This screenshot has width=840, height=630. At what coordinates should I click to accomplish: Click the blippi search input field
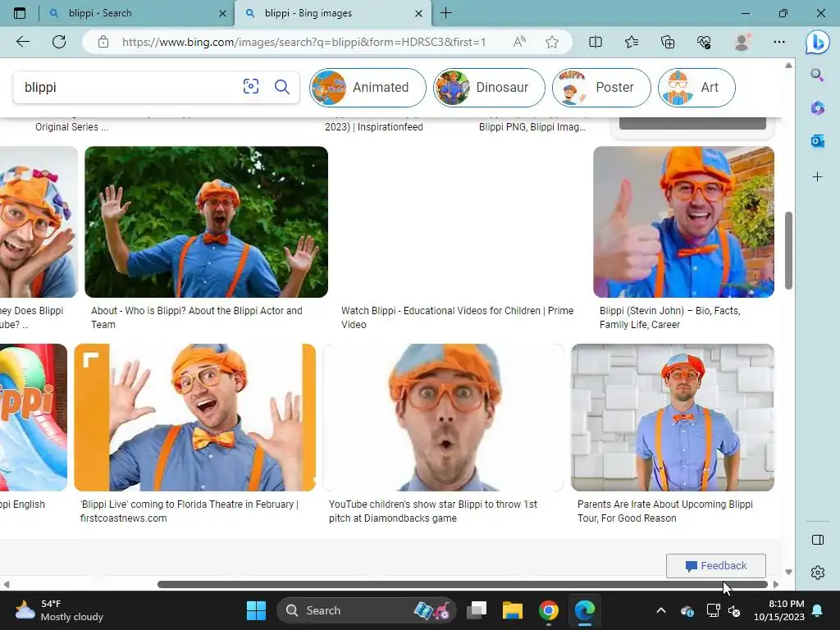pyautogui.click(x=129, y=87)
